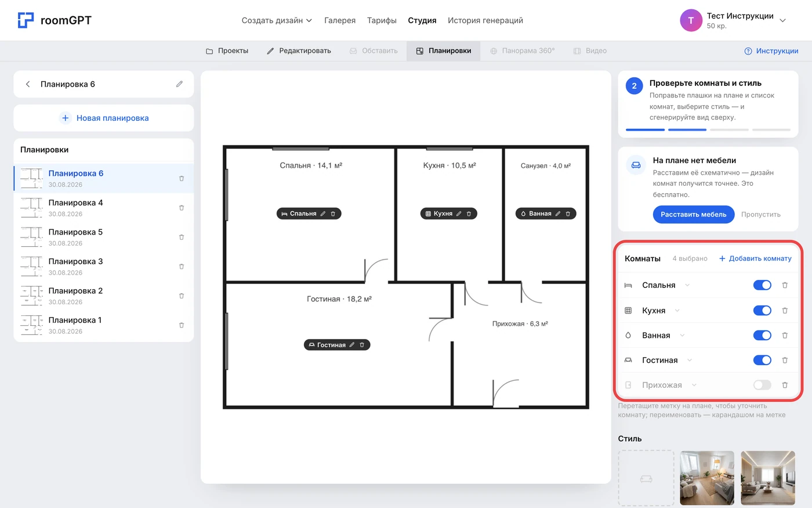Image resolution: width=812 pixels, height=508 pixels.
Task: Open История генераций page
Action: 485,20
